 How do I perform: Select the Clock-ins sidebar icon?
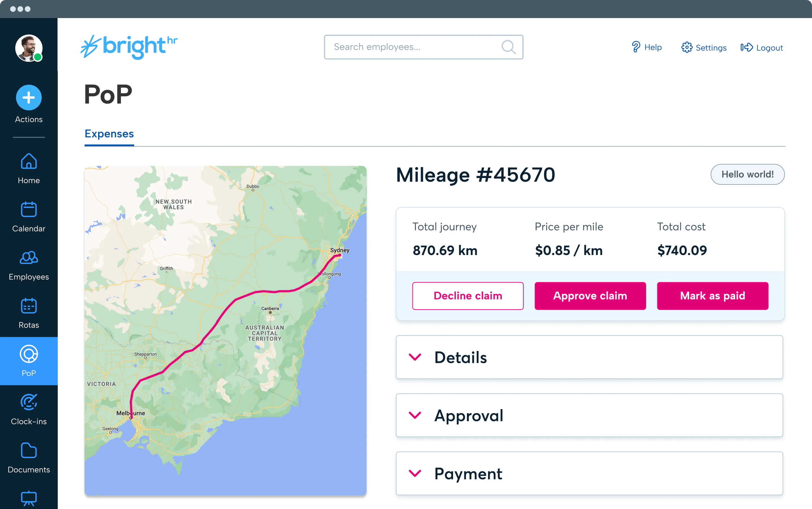coord(28,402)
